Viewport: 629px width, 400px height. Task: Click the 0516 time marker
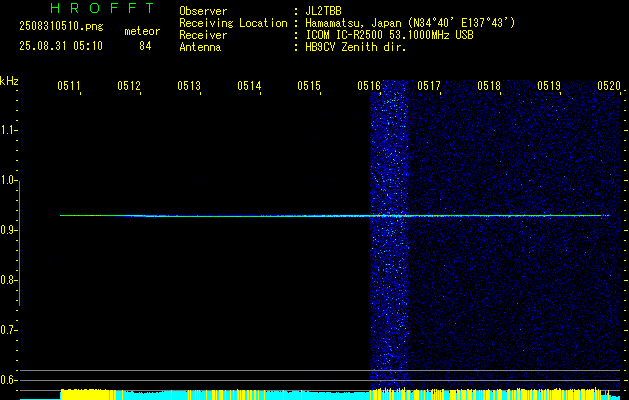point(369,85)
